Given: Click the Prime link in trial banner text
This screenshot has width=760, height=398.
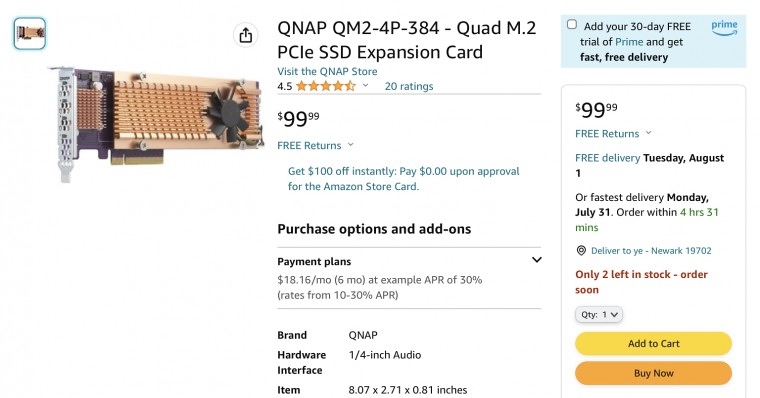Looking at the screenshot, I should pos(629,42).
